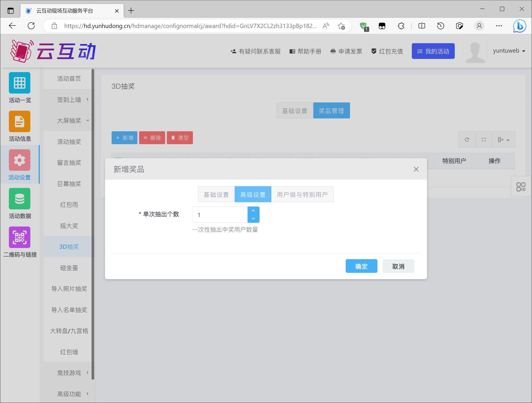Click the 确定 confirm button

click(361, 266)
